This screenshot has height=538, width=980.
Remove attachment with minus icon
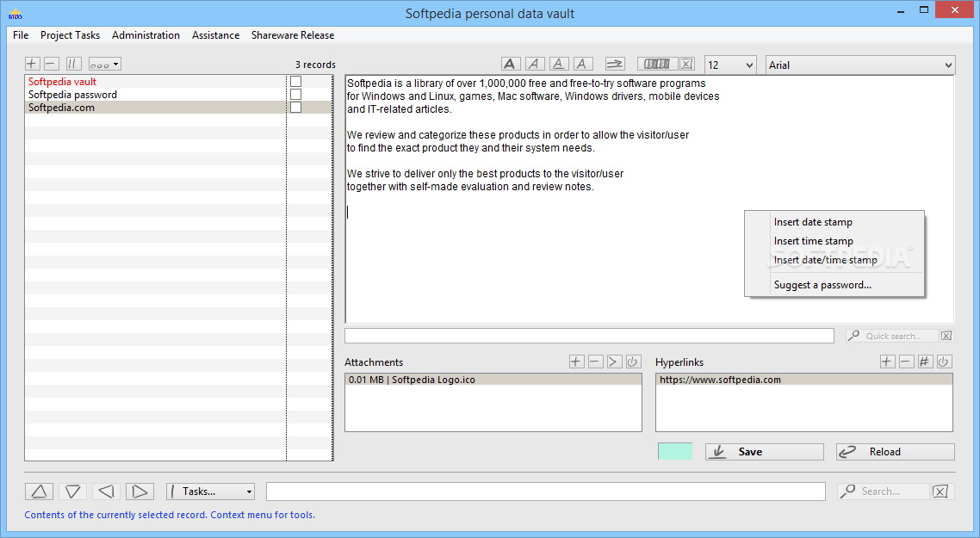(x=596, y=362)
